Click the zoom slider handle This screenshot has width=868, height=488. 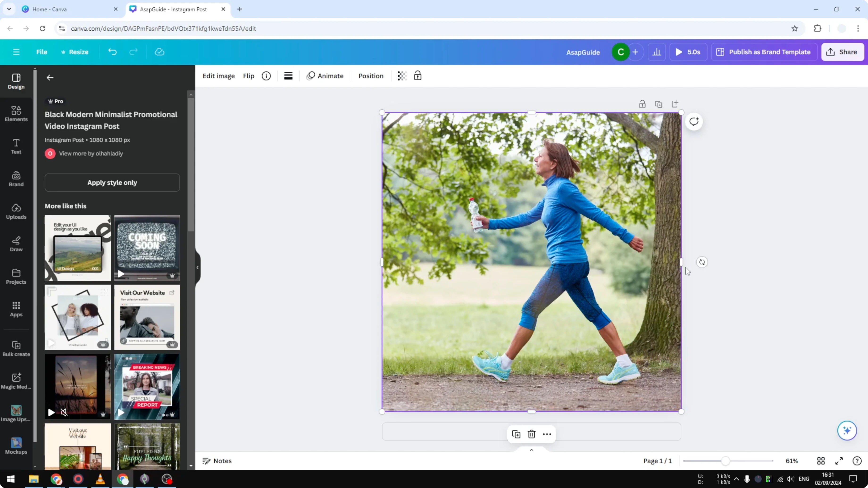click(x=726, y=461)
